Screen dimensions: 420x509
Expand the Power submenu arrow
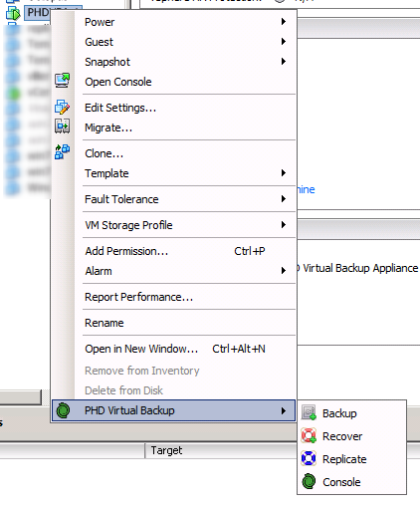pyautogui.click(x=284, y=22)
